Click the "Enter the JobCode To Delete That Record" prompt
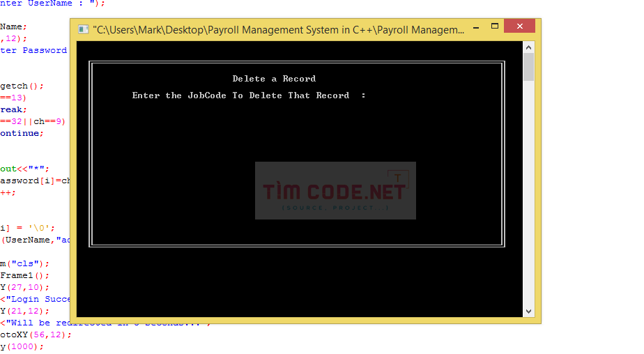644x354 pixels. (240, 95)
